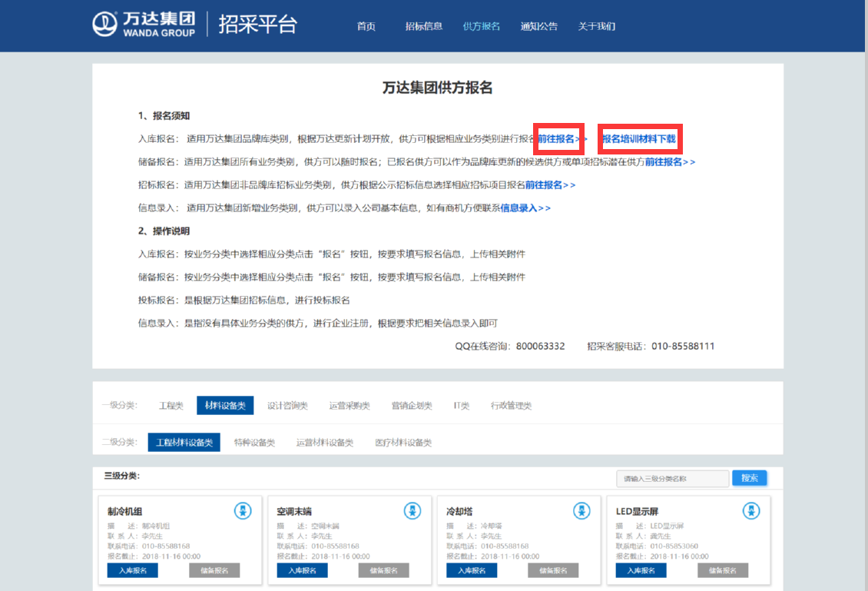
Task: Select 工程类 first-level category
Action: [x=171, y=406]
